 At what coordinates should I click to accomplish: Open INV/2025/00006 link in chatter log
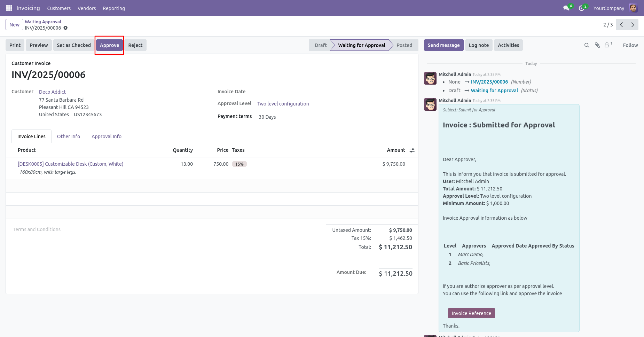[x=489, y=82]
